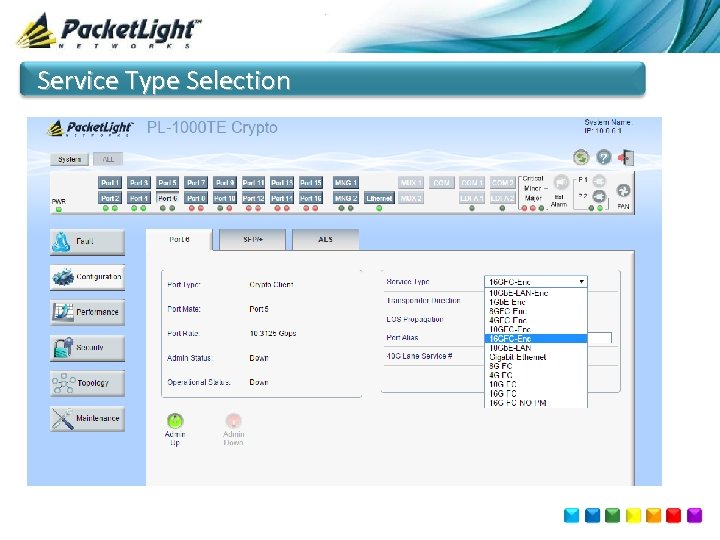
Task: Select Port 7 on the chassis
Action: click(x=196, y=183)
